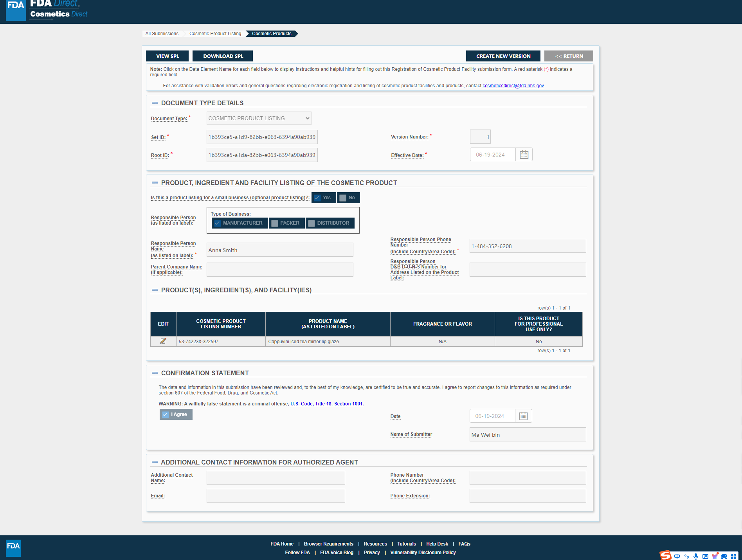Click the edit pencil icon in product row
Image resolution: width=742 pixels, height=560 pixels.
pyautogui.click(x=163, y=341)
